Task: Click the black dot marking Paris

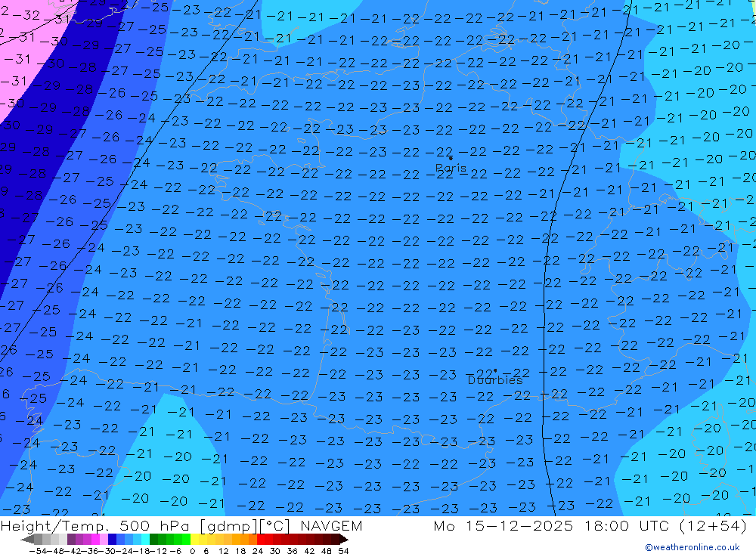Action: (451, 158)
